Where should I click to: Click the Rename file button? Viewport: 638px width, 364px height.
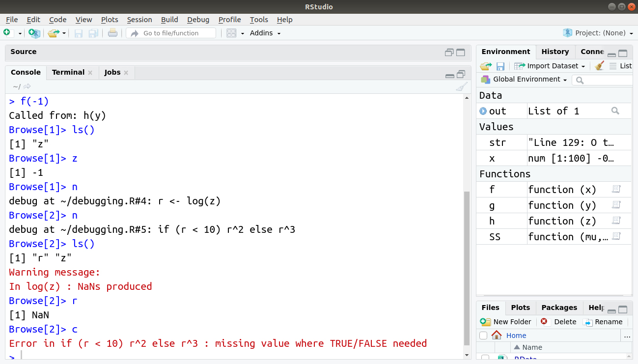603,322
